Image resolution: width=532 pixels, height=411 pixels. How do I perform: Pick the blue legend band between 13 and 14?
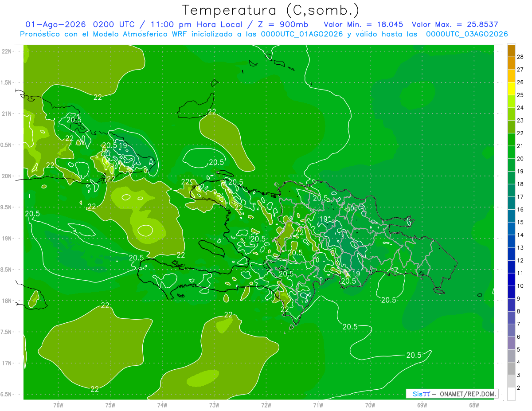tap(512, 242)
